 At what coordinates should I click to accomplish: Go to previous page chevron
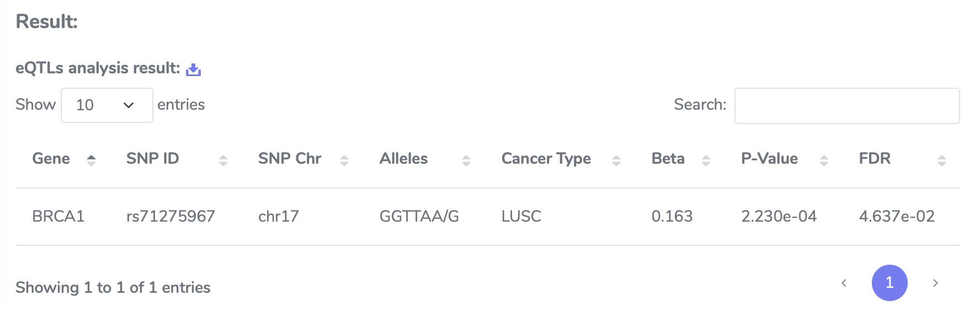(x=844, y=283)
